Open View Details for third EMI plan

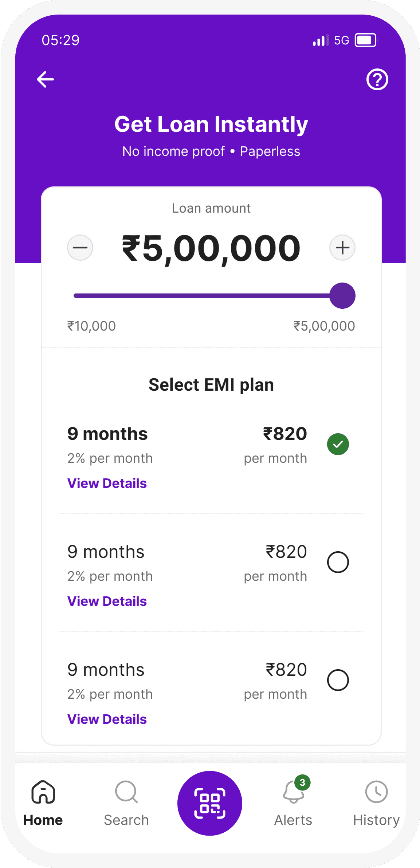pyautogui.click(x=107, y=719)
